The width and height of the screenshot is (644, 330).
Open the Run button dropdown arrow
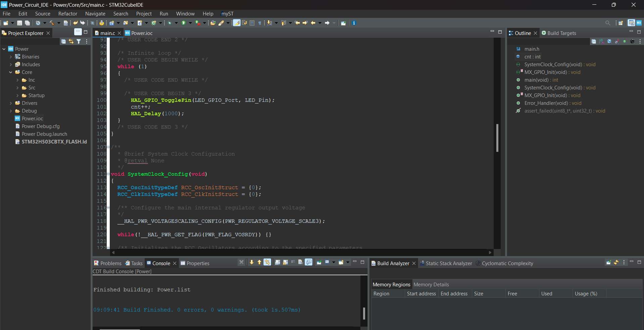190,23
